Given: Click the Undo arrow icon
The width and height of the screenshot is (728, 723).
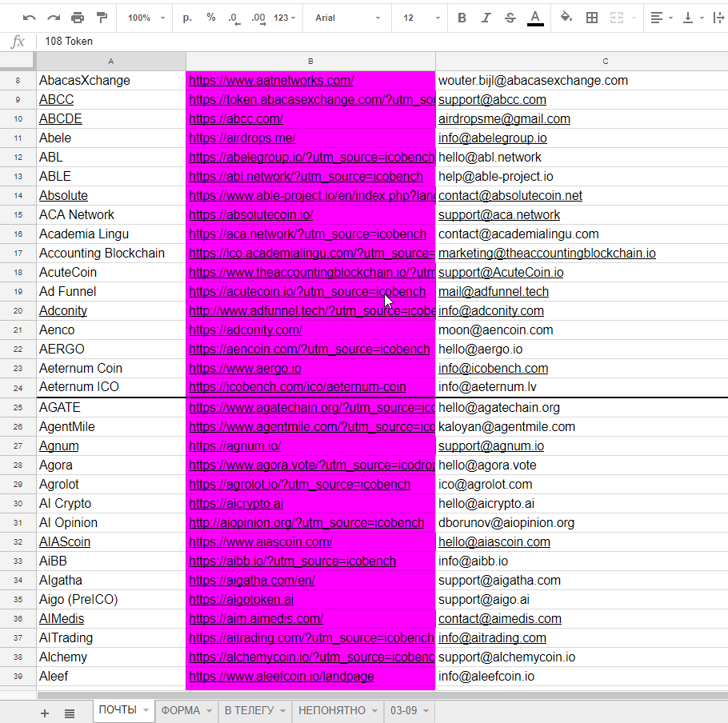Looking at the screenshot, I should [x=30, y=18].
